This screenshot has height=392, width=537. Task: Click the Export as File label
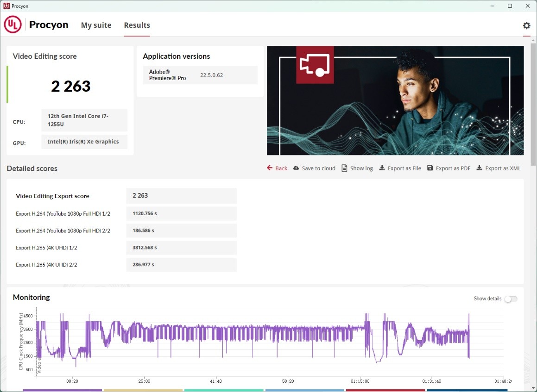tap(404, 168)
